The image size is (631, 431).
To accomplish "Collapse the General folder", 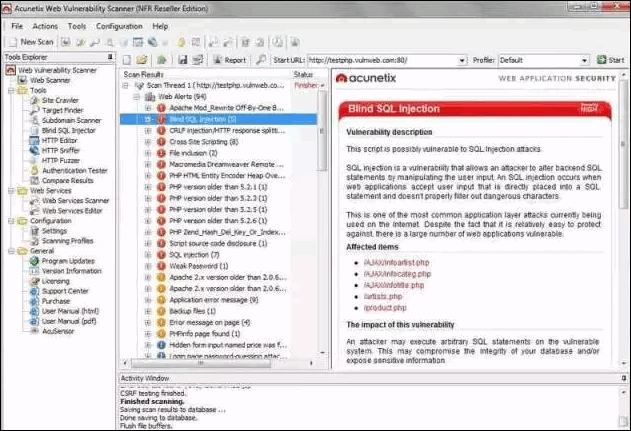I will click(11, 251).
